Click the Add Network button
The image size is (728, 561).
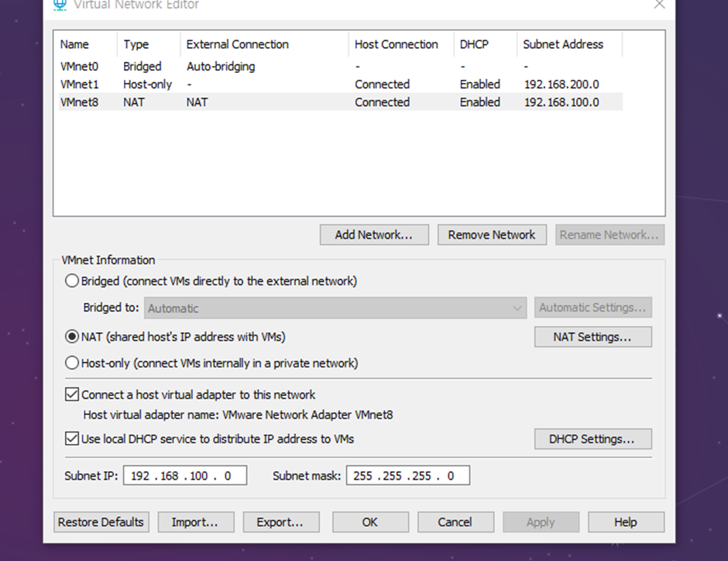tap(374, 235)
